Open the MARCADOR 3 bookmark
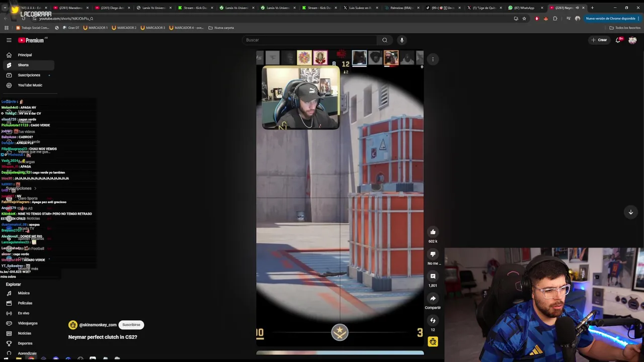This screenshot has height=362, width=644. coord(153,28)
